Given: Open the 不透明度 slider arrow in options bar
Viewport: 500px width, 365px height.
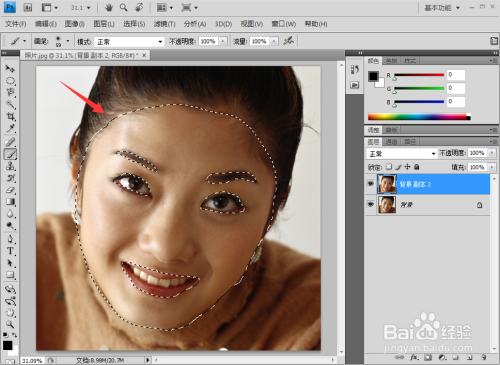Looking at the screenshot, I should (223, 41).
